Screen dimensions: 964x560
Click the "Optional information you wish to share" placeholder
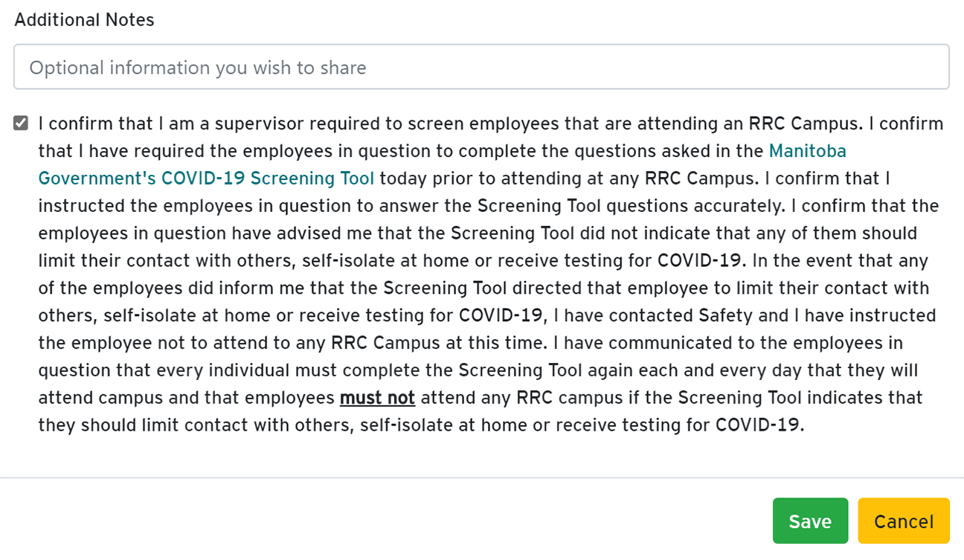click(198, 68)
